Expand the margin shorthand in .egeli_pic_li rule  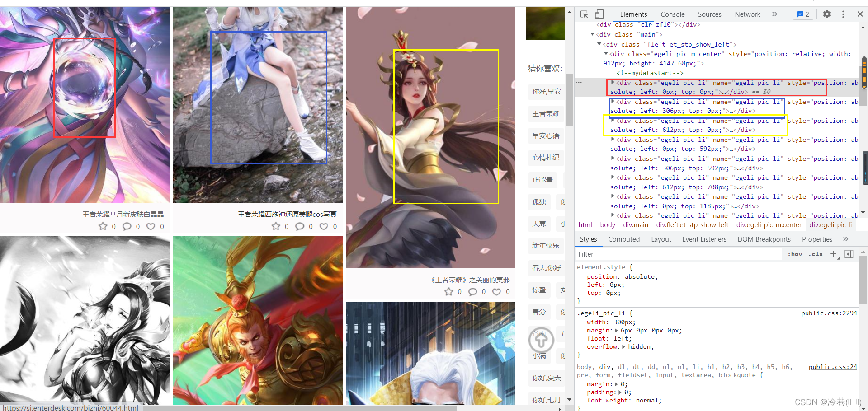coord(617,331)
